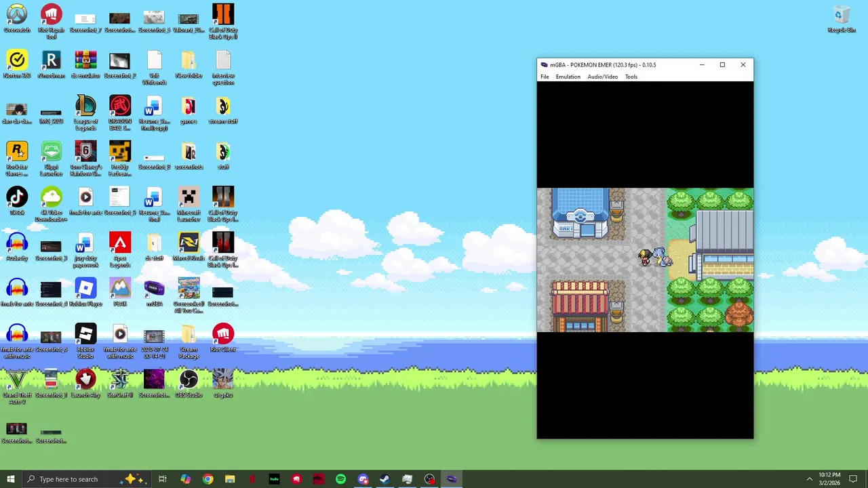Image resolution: width=868 pixels, height=488 pixels.
Task: Open the Audio/Video menu in mGBA
Action: pyautogui.click(x=603, y=77)
